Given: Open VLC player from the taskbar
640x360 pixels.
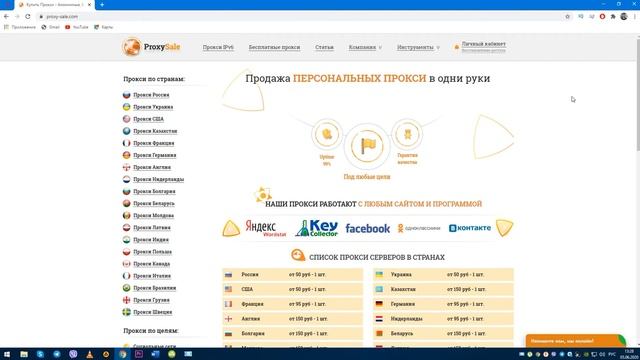Looking at the screenshot, I should click(89, 354).
